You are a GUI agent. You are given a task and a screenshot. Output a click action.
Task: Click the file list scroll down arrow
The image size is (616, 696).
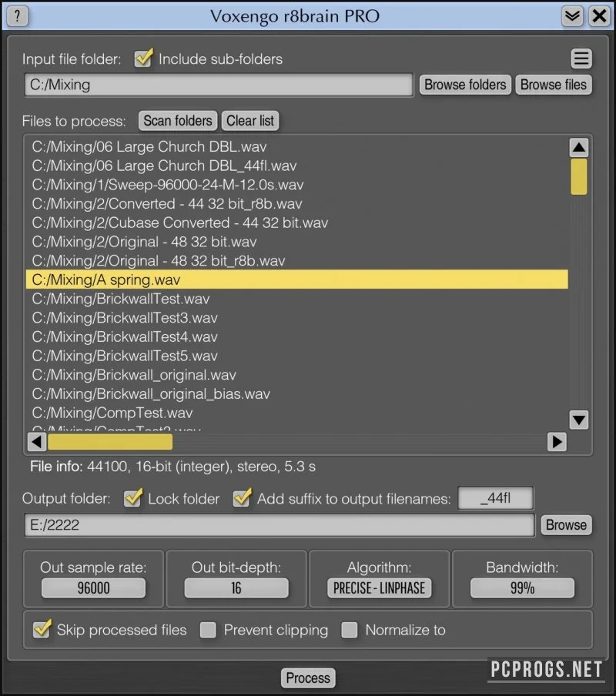579,420
